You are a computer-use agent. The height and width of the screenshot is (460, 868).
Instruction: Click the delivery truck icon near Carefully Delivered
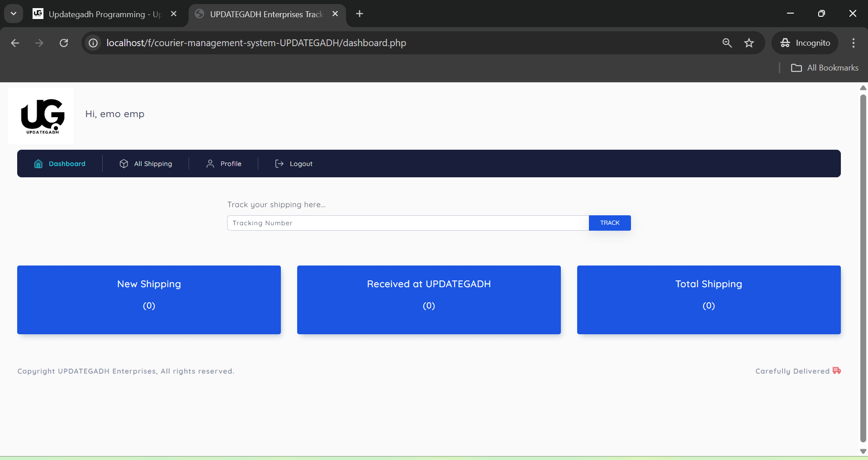(x=837, y=370)
